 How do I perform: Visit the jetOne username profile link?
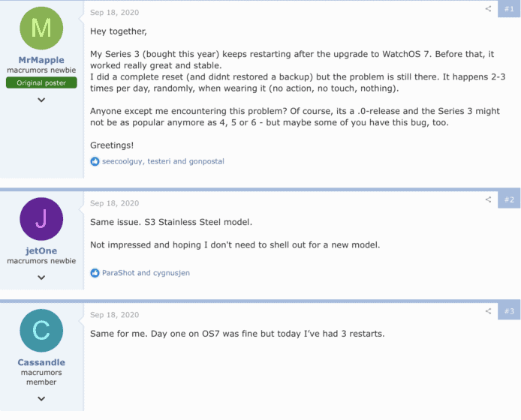pos(41,250)
